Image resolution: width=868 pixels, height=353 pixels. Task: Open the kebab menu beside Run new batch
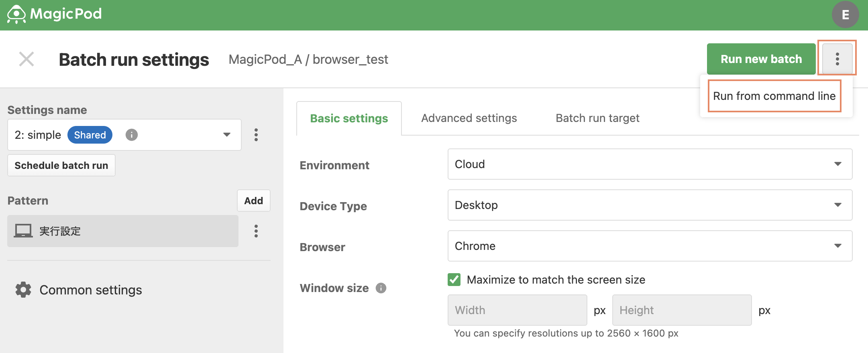[x=837, y=59]
